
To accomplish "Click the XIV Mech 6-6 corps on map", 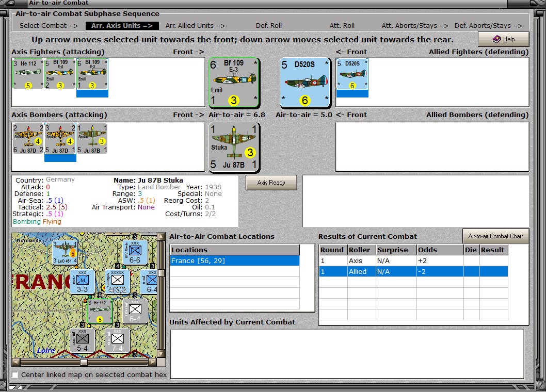I will coord(135,252).
